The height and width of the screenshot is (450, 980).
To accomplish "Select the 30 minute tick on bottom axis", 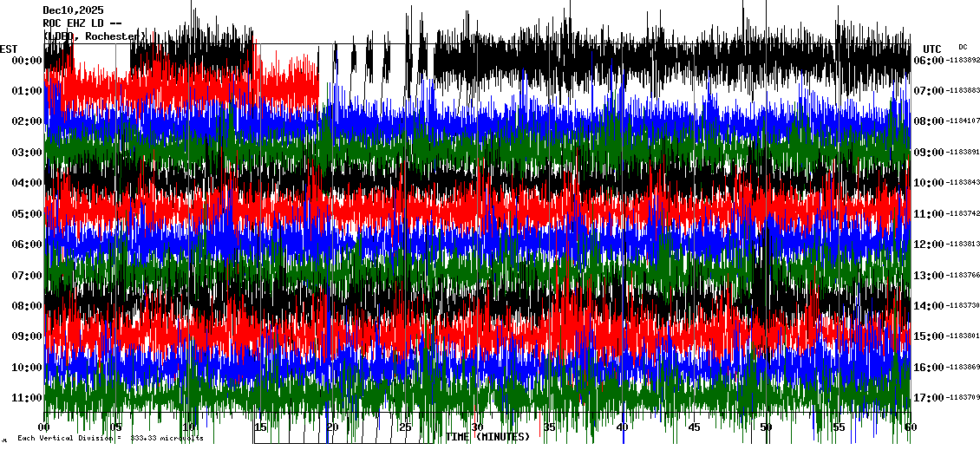I will [x=477, y=427].
